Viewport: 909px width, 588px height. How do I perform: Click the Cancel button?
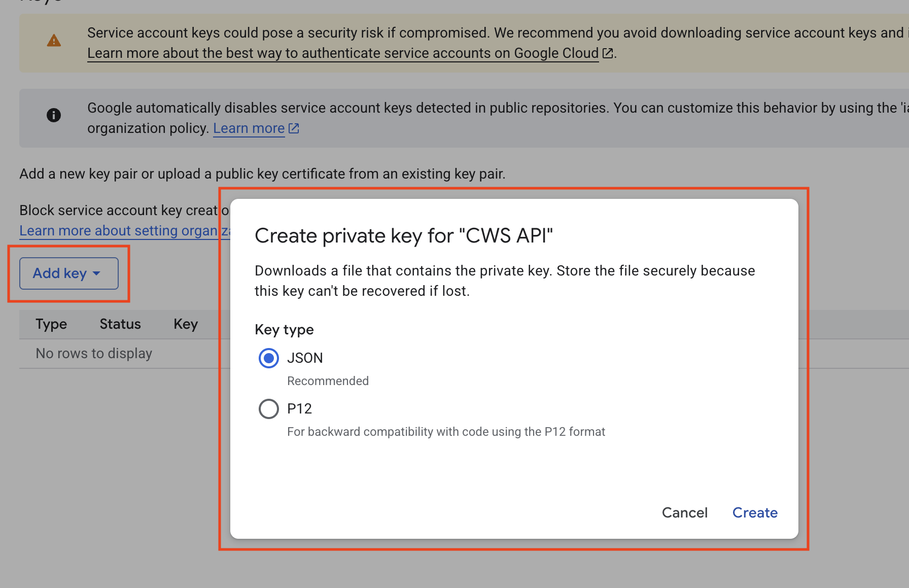[684, 513]
